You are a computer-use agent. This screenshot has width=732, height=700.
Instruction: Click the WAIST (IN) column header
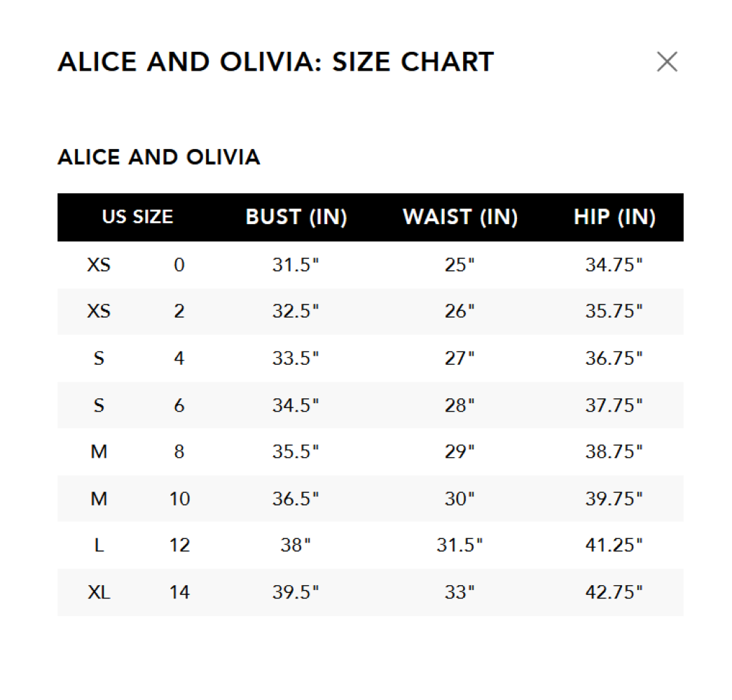(460, 217)
